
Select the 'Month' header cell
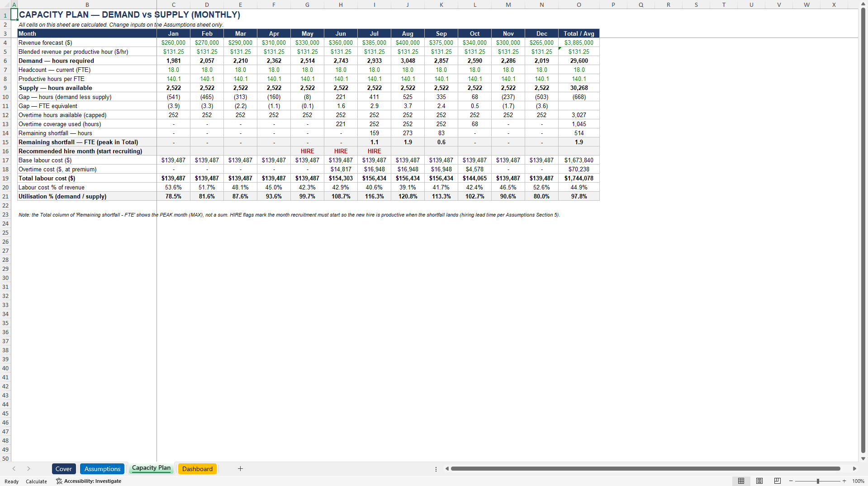87,33
